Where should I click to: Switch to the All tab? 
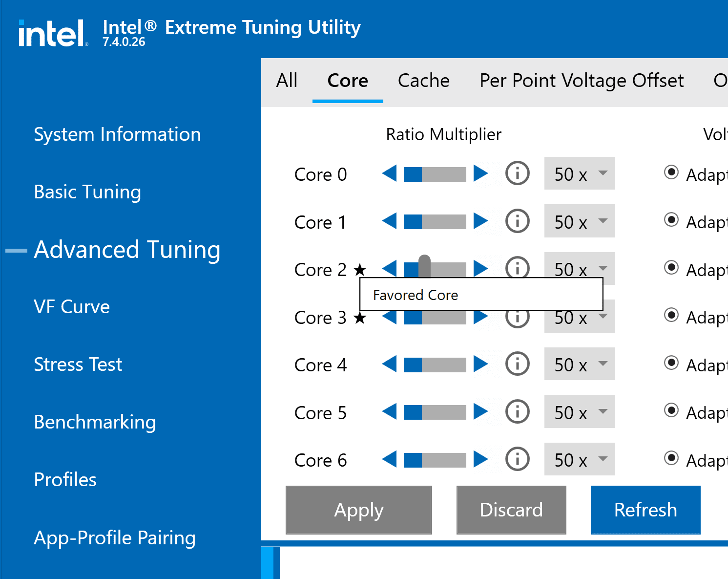287,81
